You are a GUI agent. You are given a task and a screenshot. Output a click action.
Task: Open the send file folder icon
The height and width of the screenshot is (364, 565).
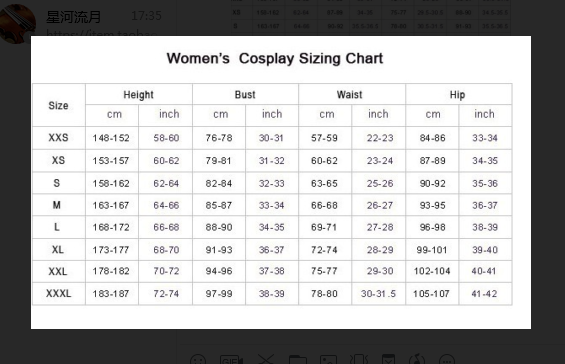[x=298, y=360]
